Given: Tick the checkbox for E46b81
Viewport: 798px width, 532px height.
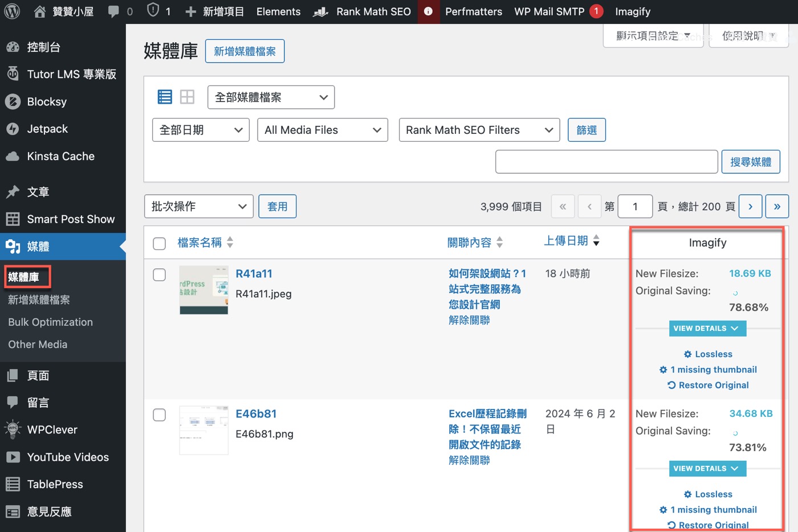Looking at the screenshot, I should pos(160,415).
